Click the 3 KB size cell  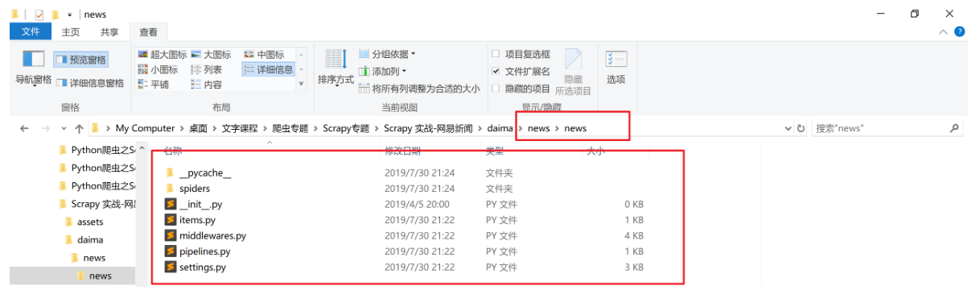[x=634, y=268]
